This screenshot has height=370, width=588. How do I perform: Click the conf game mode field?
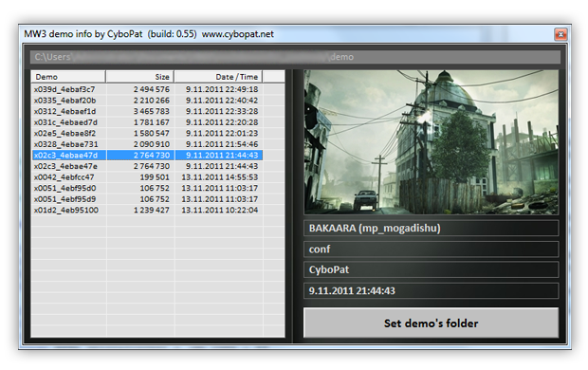tap(431, 250)
